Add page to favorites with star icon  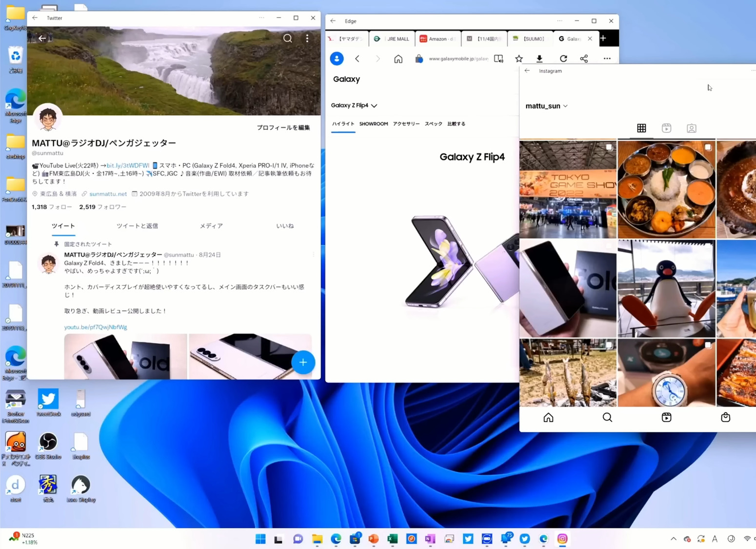click(x=519, y=59)
